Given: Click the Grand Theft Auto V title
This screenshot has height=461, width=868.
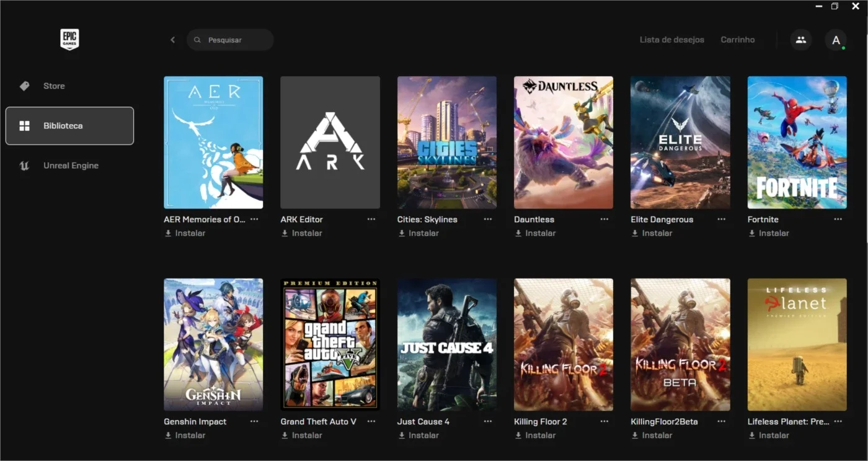Looking at the screenshot, I should pos(319,421).
